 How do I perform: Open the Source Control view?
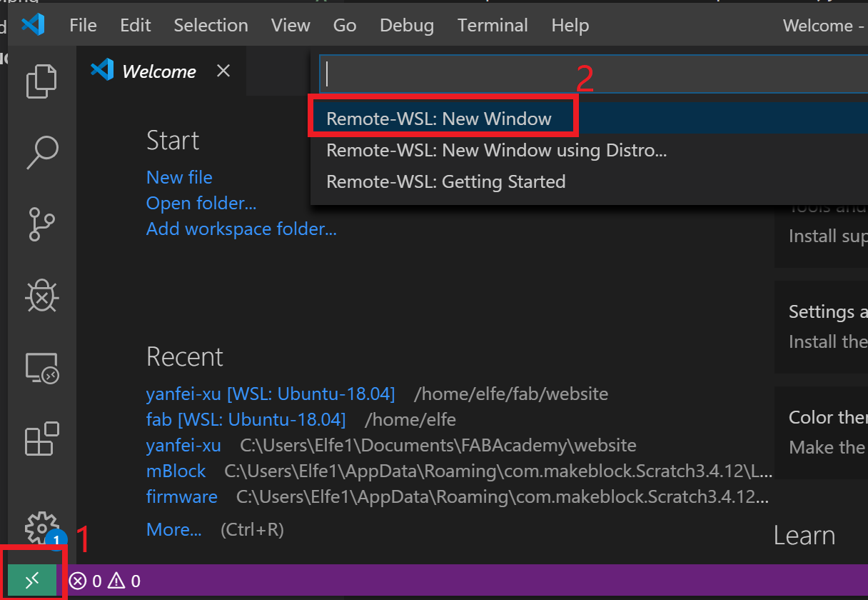pyautogui.click(x=41, y=224)
